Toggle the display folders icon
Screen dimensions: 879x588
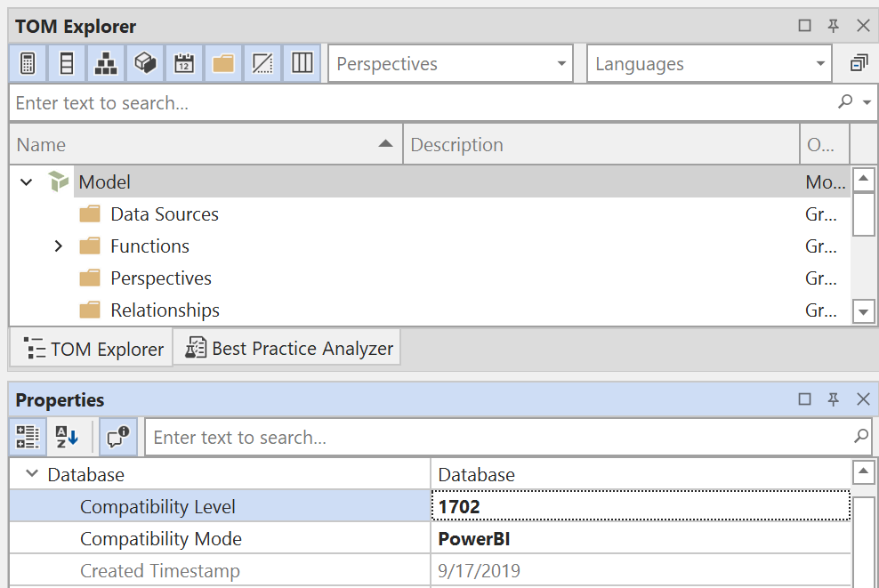(223, 64)
